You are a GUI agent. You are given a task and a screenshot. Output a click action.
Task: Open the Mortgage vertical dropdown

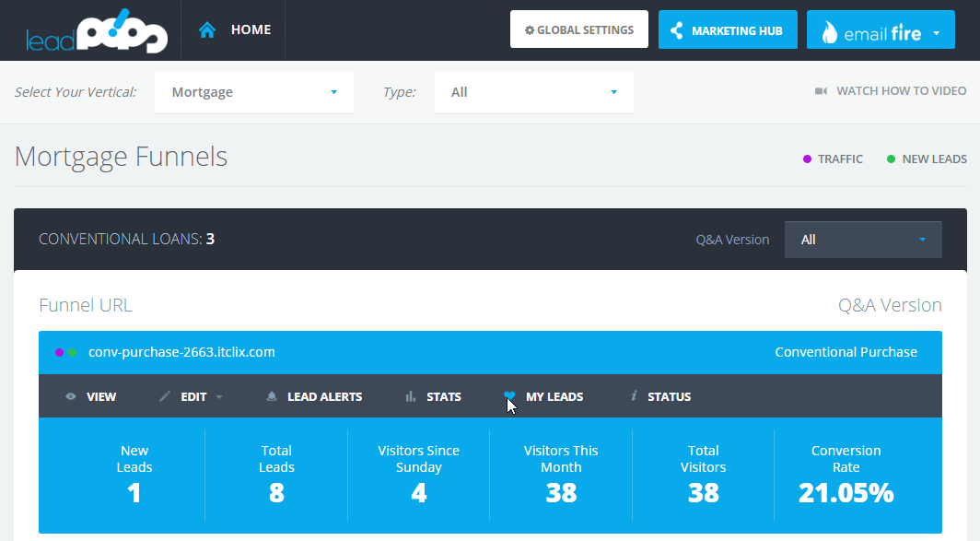pos(254,92)
